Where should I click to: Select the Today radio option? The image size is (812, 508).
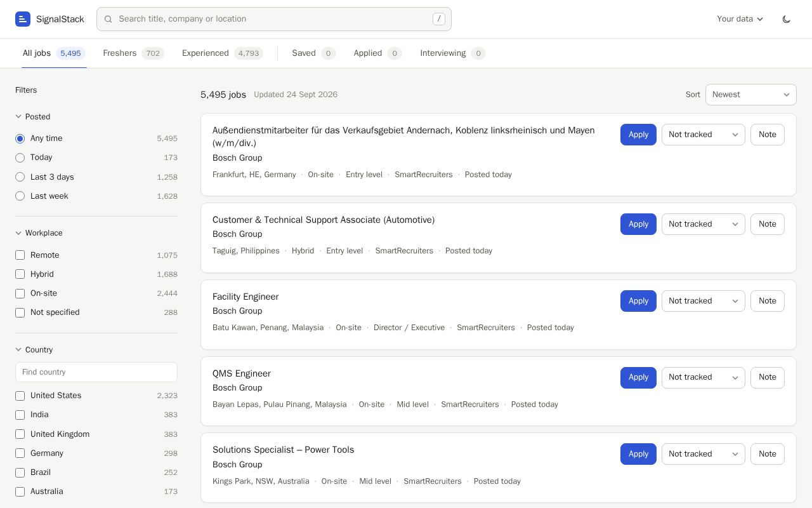point(20,157)
